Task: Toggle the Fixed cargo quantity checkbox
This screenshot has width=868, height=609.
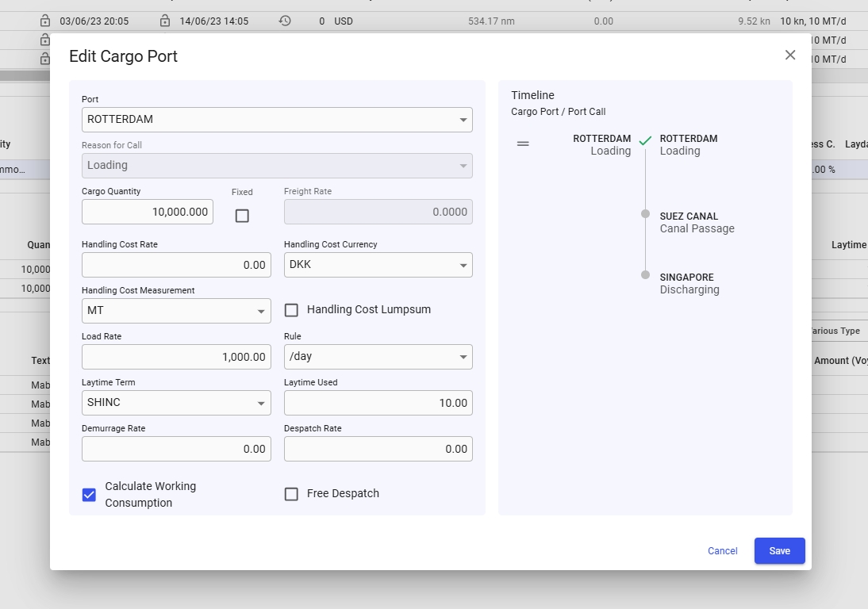Action: (x=242, y=216)
